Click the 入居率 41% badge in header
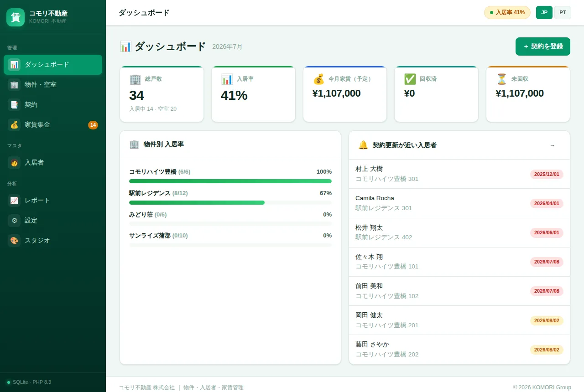 507,13
